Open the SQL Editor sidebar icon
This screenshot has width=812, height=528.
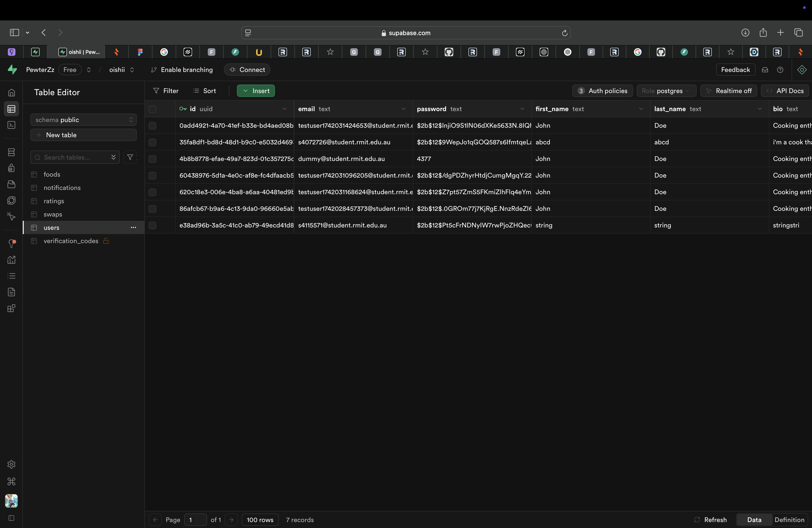(11, 125)
